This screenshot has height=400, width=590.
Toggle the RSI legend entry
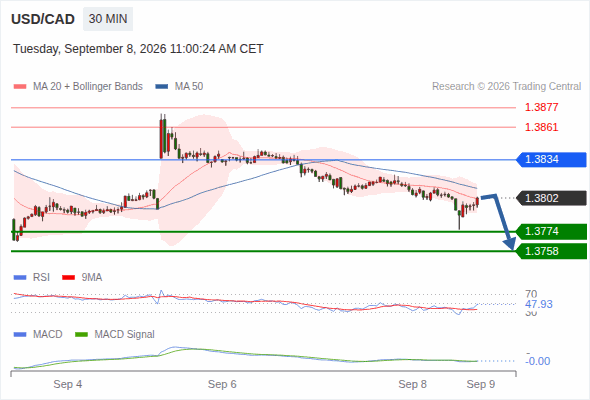tap(32, 277)
